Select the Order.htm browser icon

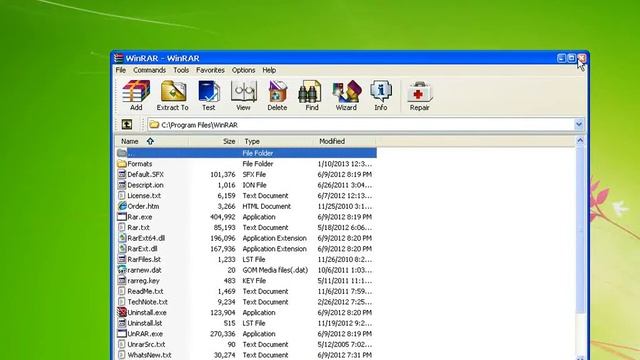click(122, 206)
